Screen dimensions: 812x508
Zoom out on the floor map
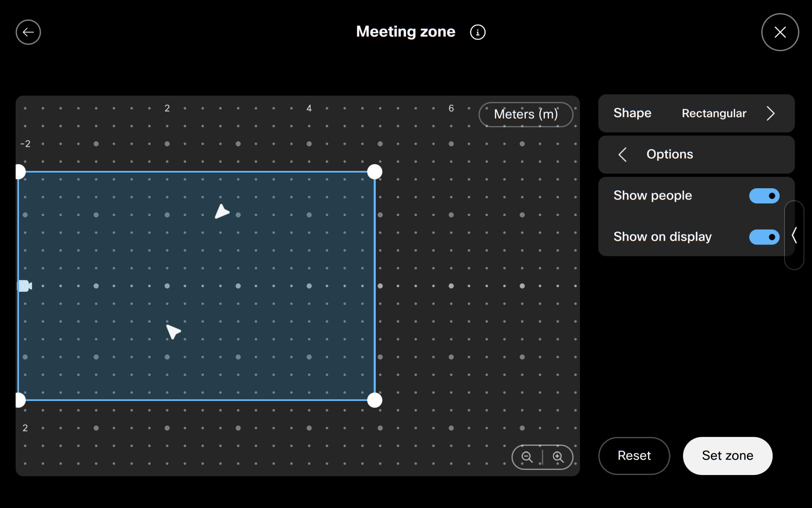[527, 457]
